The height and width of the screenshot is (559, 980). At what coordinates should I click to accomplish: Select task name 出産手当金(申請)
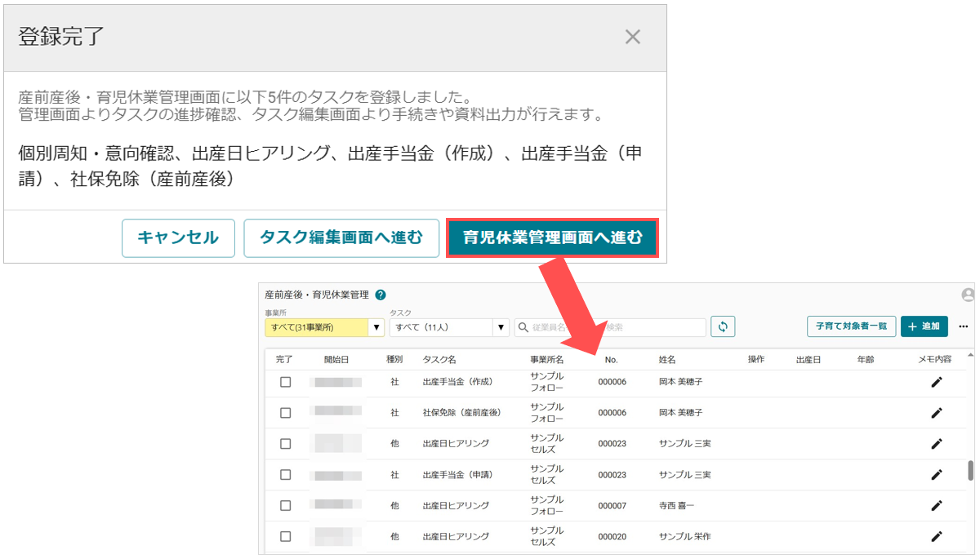[457, 475]
